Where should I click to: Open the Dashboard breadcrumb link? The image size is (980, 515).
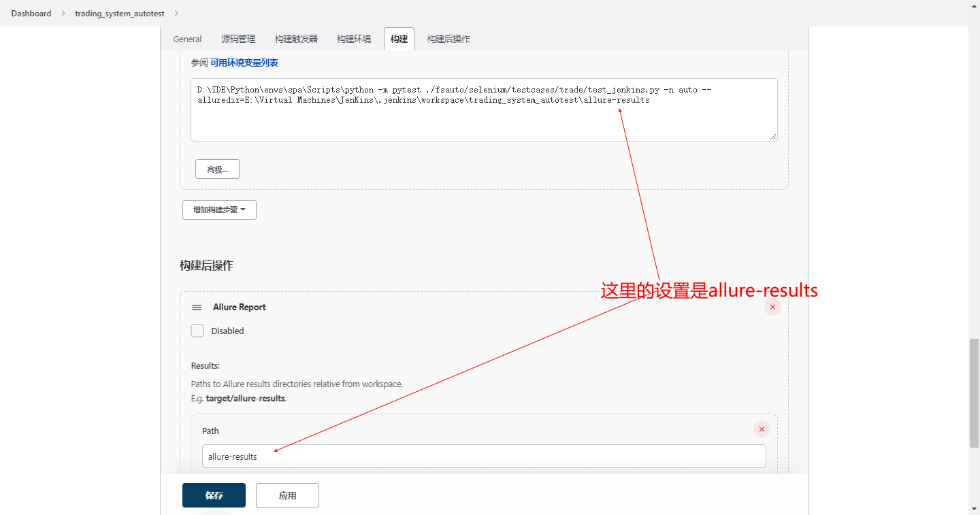click(x=31, y=14)
